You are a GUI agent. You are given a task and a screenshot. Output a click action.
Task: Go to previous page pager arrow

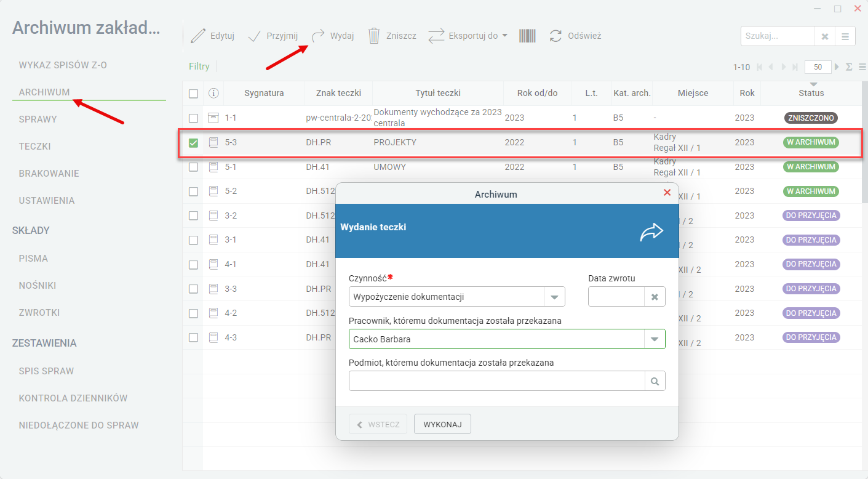pos(771,67)
